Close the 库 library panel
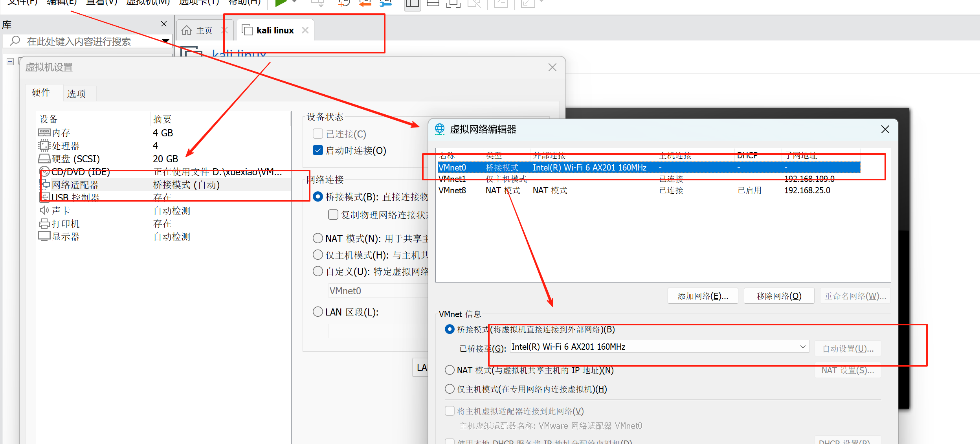980x444 pixels. [164, 24]
